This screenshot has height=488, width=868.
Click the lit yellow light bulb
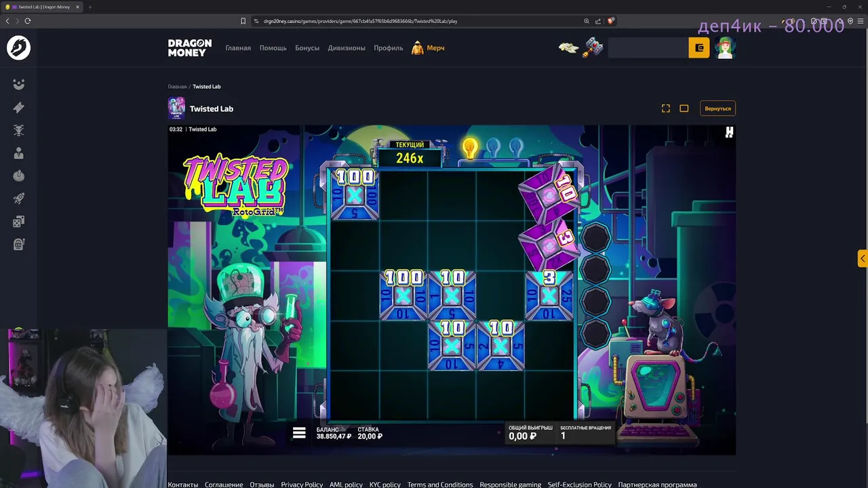click(x=469, y=148)
